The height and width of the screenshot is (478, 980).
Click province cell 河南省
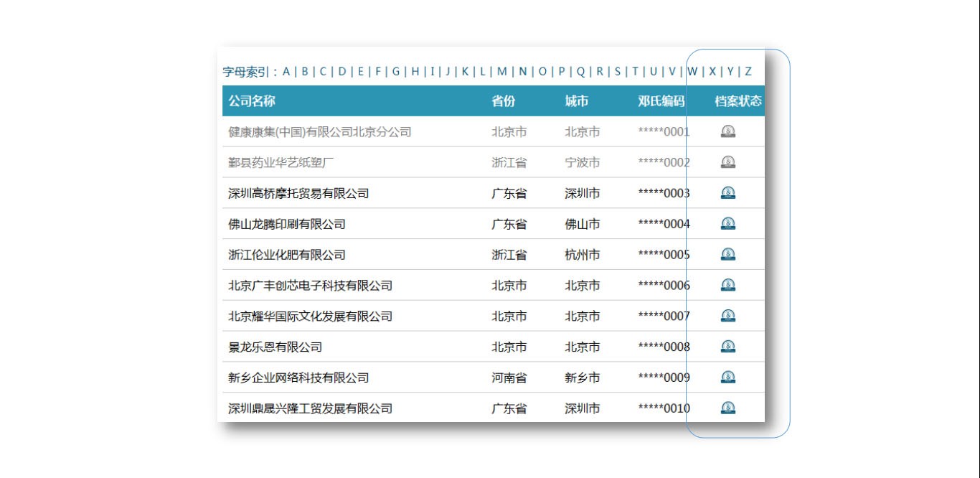pyautogui.click(x=509, y=378)
